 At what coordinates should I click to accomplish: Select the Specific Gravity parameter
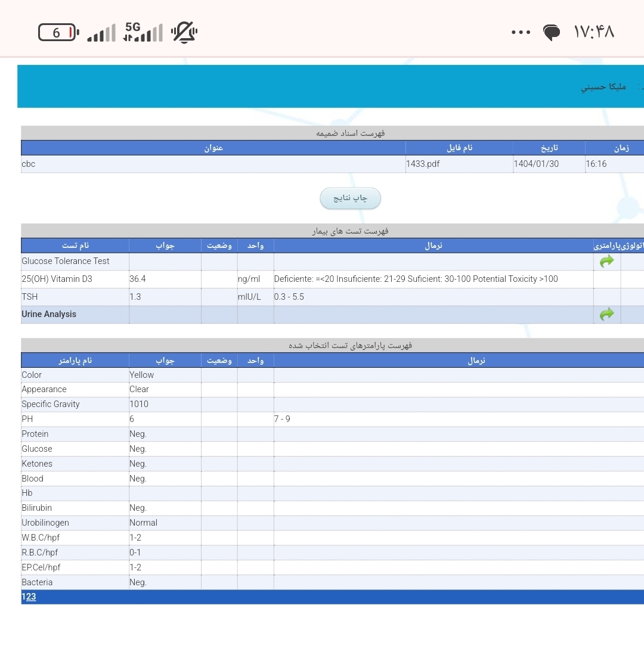pyautogui.click(x=50, y=404)
